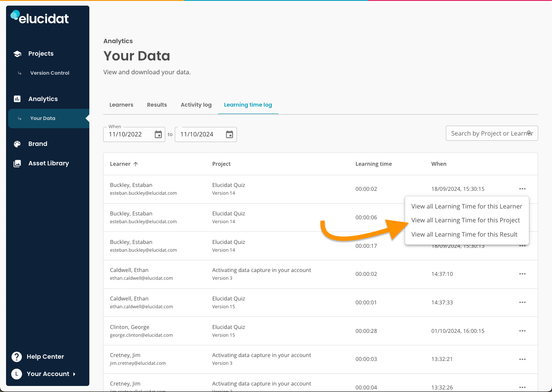Click the search magnifier icon
The height and width of the screenshot is (392, 552).
pyautogui.click(x=530, y=133)
